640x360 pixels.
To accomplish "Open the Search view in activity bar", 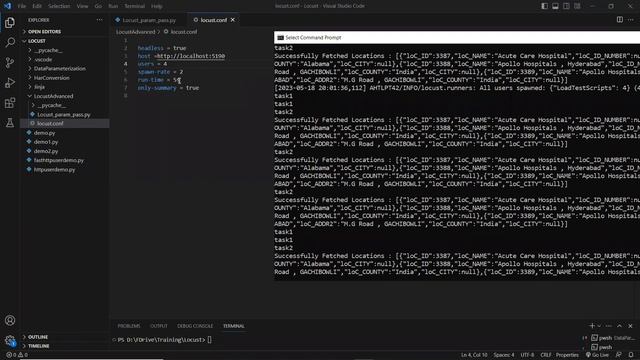I will [x=10, y=42].
